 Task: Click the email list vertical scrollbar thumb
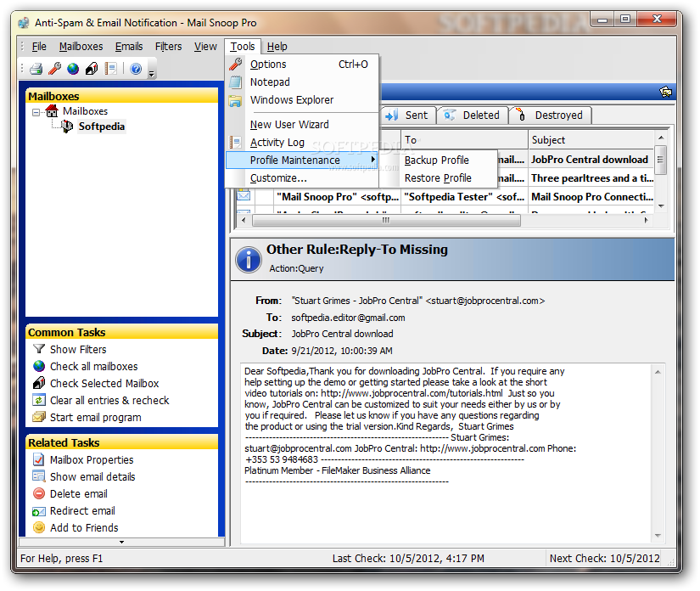pyautogui.click(x=661, y=160)
